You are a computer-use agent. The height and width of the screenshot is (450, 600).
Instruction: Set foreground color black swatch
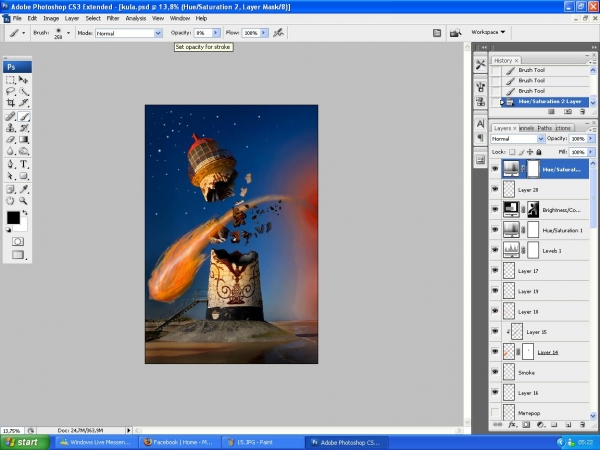point(13,218)
